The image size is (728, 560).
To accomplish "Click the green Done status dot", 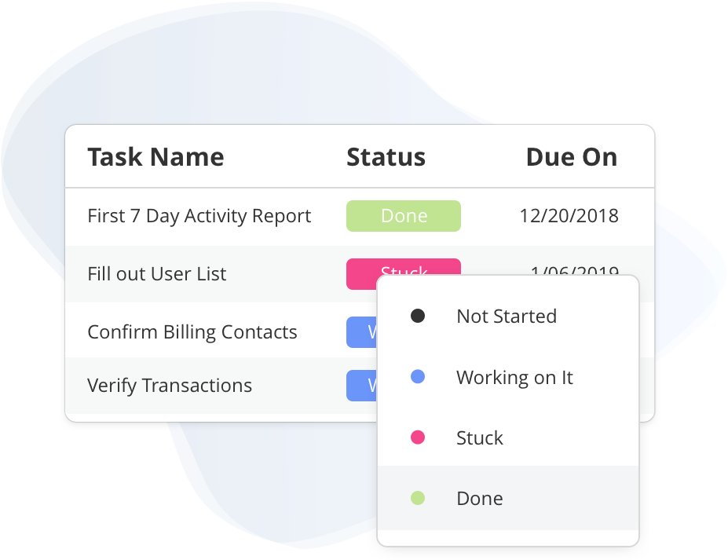I will tap(418, 498).
